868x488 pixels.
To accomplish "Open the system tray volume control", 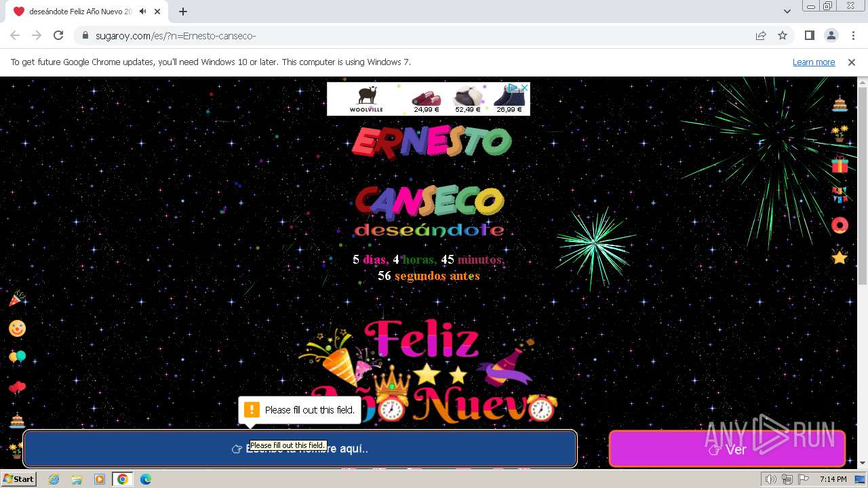I will 771,479.
